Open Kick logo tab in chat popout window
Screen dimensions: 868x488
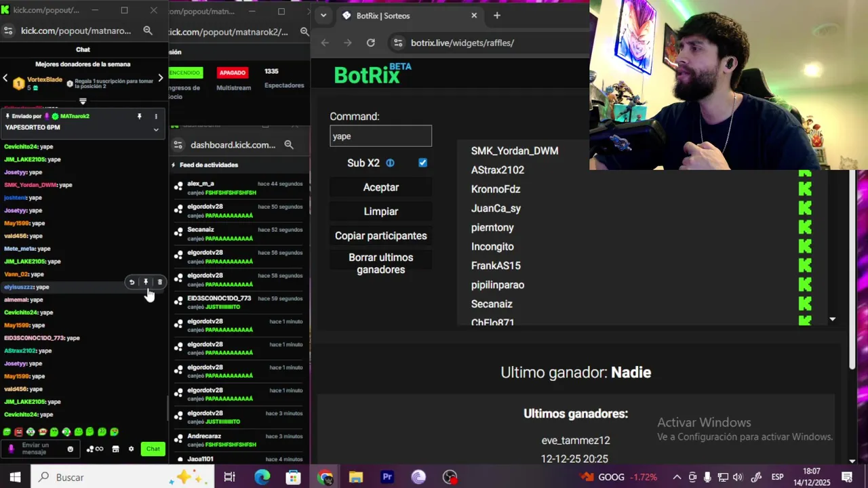coord(5,10)
